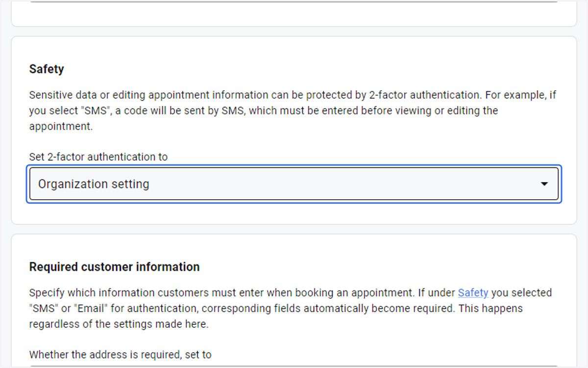The width and height of the screenshot is (588, 368).
Task: Select the Safety section heading
Action: coord(47,69)
